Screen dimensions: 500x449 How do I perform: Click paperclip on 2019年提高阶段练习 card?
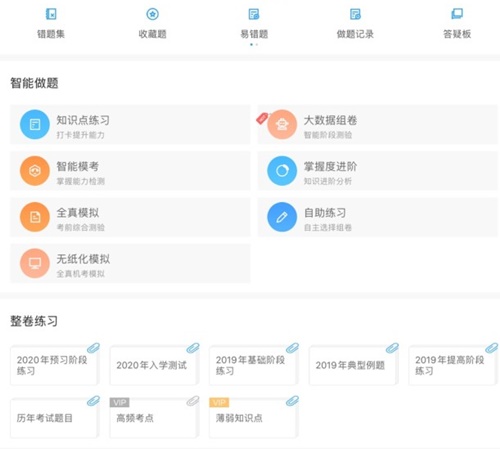(492, 348)
